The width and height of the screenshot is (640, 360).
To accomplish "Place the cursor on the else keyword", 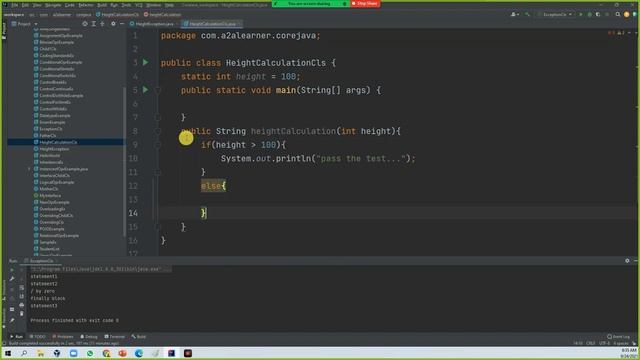I will pyautogui.click(x=211, y=186).
